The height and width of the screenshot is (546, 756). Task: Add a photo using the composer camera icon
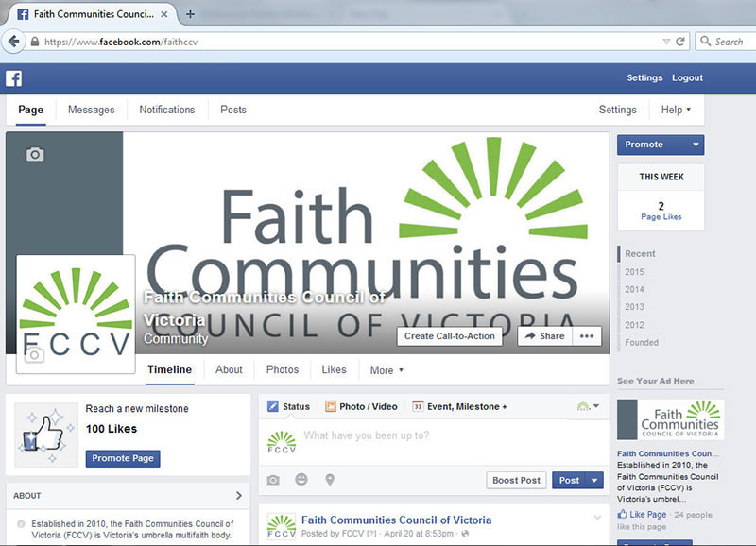(x=273, y=480)
